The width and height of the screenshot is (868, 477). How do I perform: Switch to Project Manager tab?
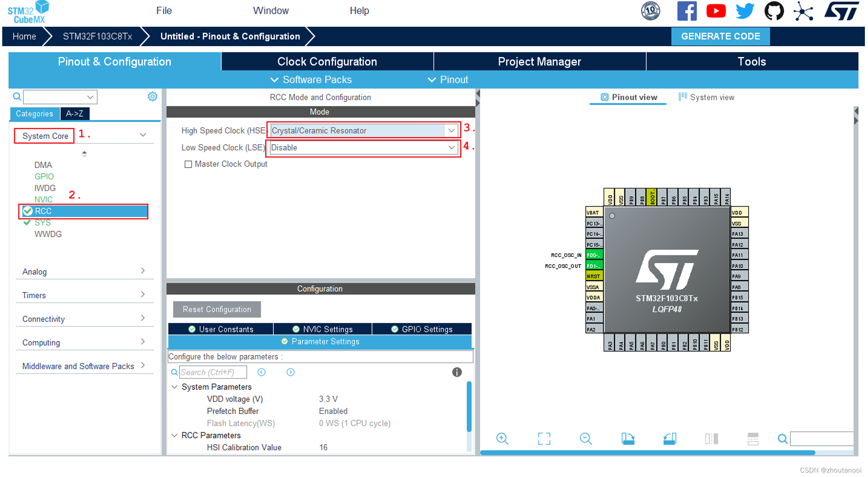coord(539,61)
